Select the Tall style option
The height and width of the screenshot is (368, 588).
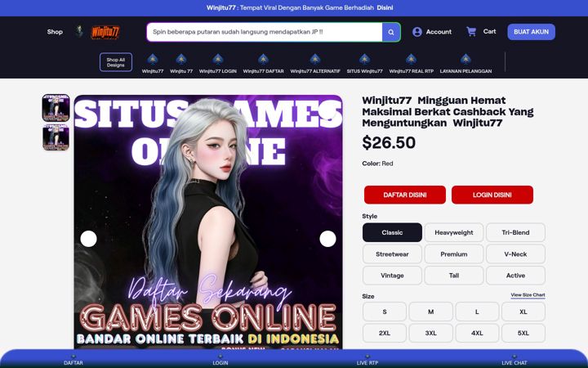click(x=454, y=276)
